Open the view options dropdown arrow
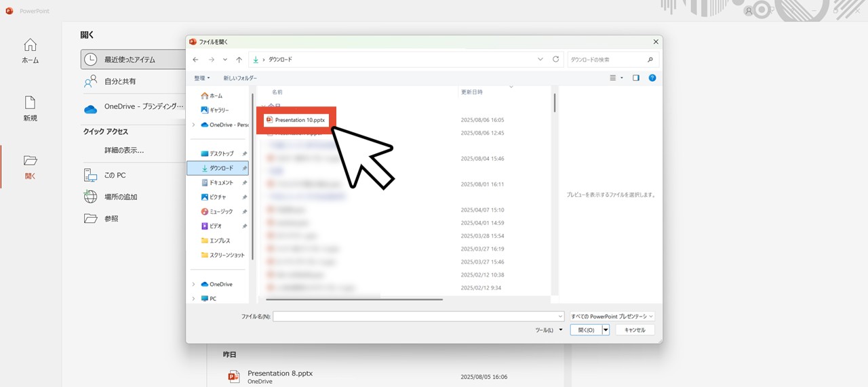This screenshot has width=868, height=387. (622, 78)
